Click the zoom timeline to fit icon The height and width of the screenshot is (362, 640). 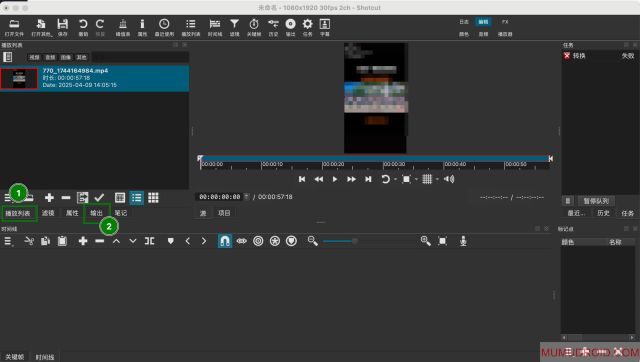tap(442, 241)
